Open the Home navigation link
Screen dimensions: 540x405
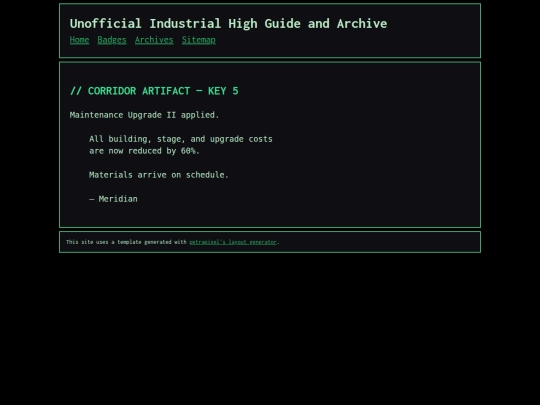(x=79, y=40)
